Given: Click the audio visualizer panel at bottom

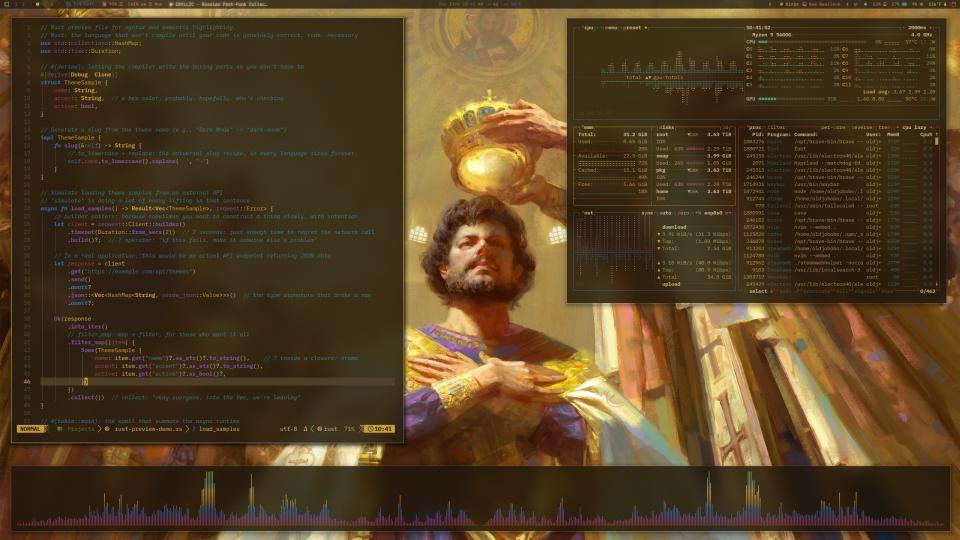Looking at the screenshot, I should [481, 498].
